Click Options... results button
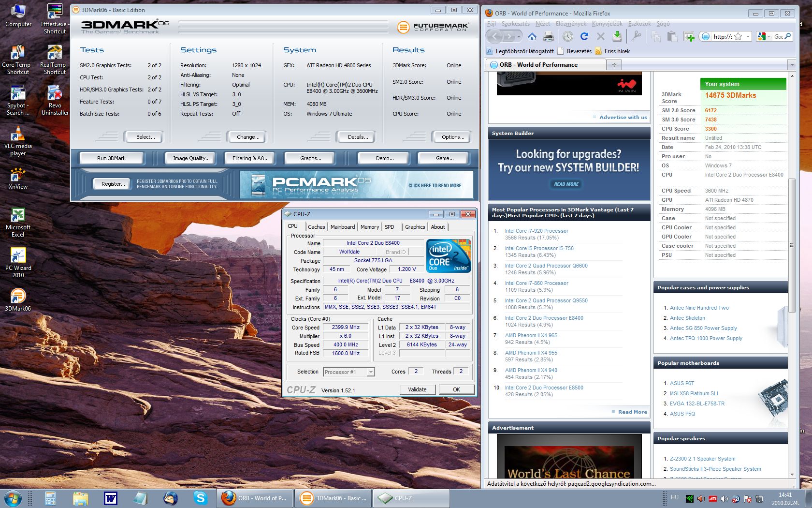Image resolution: width=812 pixels, height=508 pixels. pyautogui.click(x=451, y=137)
